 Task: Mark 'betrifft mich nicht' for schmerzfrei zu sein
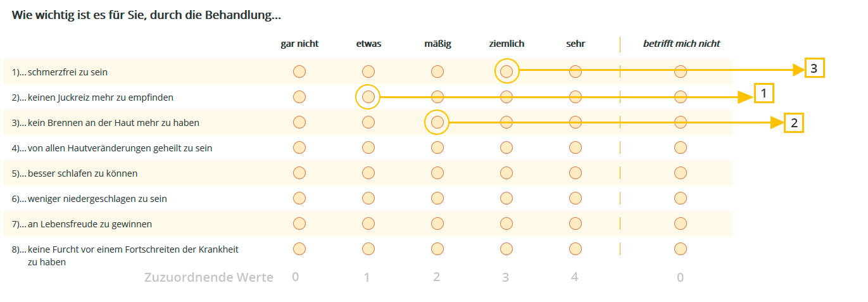[681, 72]
